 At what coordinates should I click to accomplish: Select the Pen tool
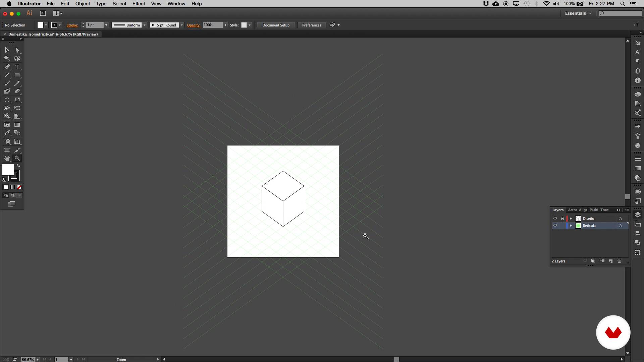coord(7,67)
